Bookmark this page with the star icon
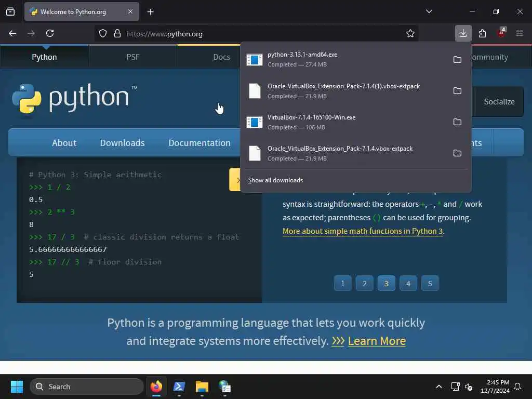The height and width of the screenshot is (399, 532). pos(410,34)
